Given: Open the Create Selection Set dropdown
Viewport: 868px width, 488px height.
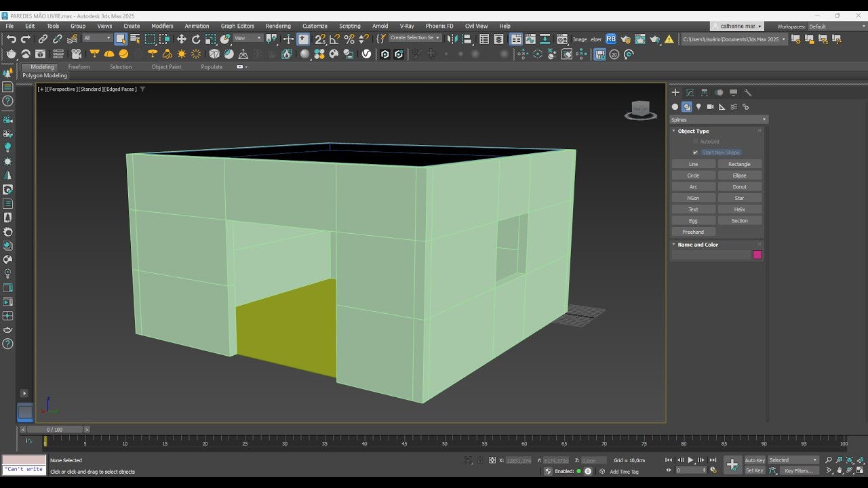Looking at the screenshot, I should click(x=415, y=38).
